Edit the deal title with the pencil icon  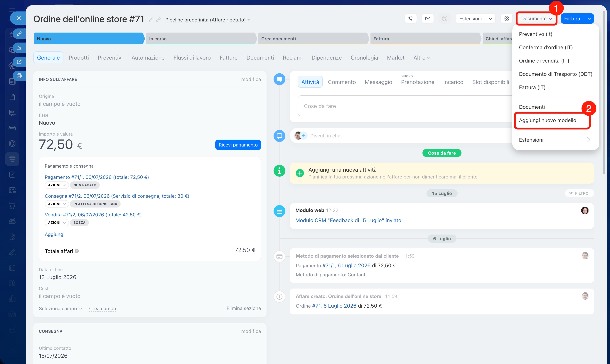[x=151, y=20]
